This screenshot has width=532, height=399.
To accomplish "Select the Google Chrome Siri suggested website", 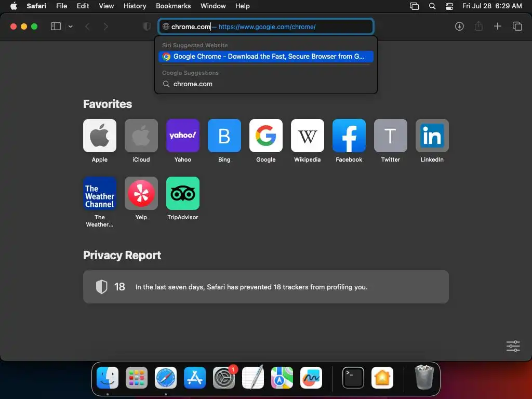I will tap(266, 56).
